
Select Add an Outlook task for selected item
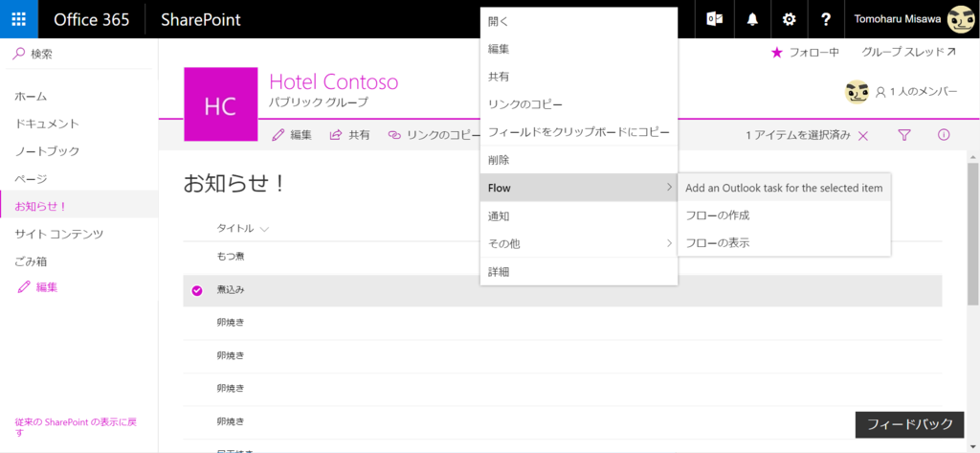784,188
